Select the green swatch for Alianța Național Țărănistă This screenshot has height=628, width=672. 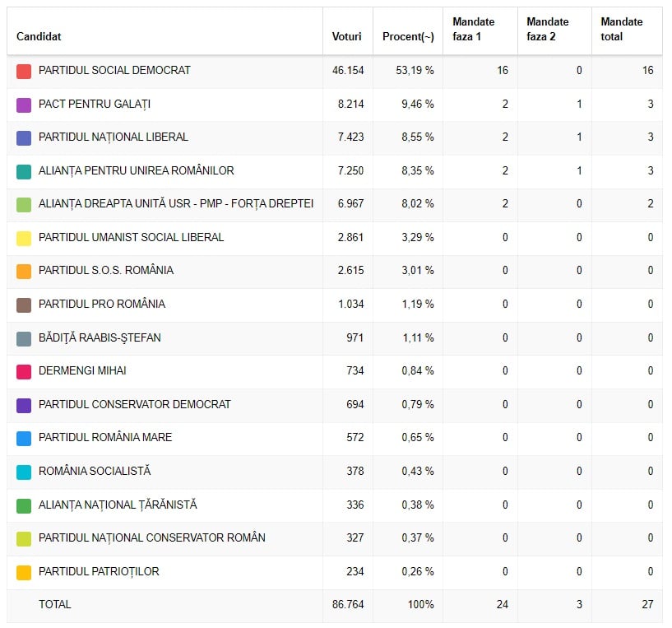[24, 505]
